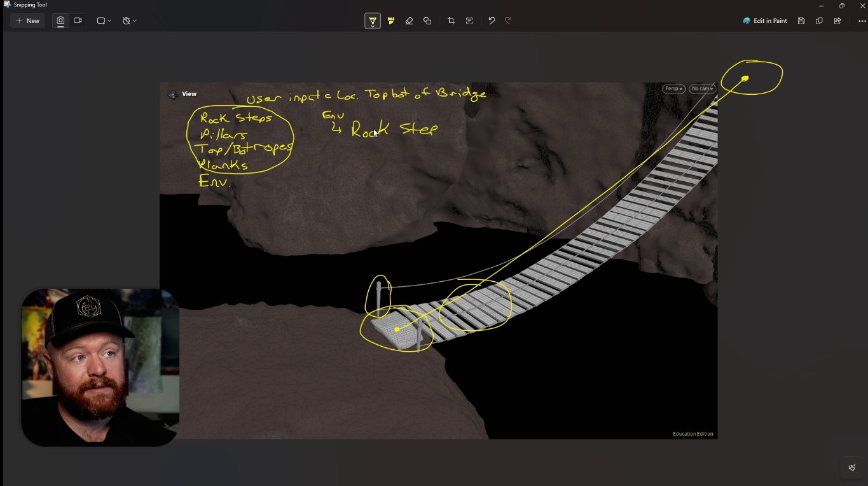Open the Shapes tool

pos(427,21)
